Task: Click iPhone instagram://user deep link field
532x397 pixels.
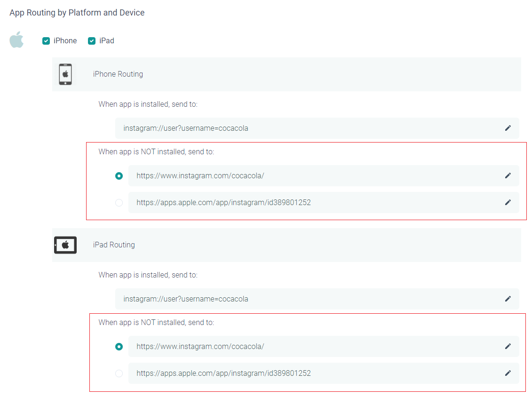Action: coord(317,128)
